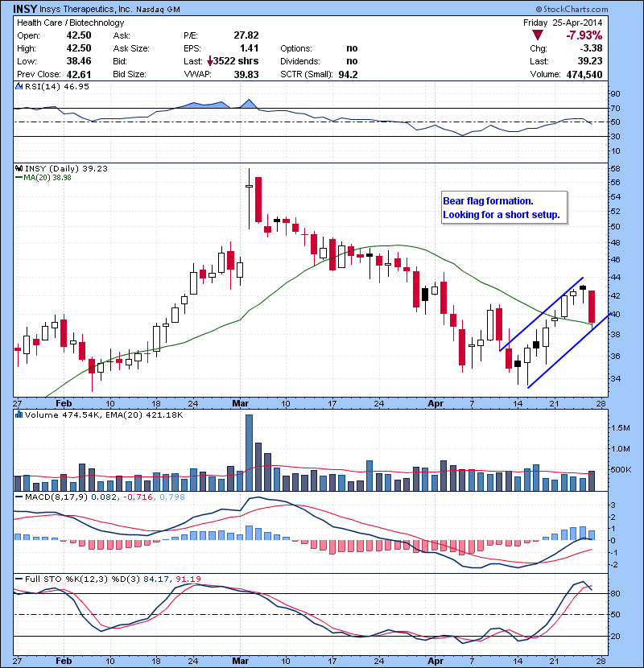
Task: Click the Friday 25-Apr-2014 date text
Action: (x=563, y=23)
